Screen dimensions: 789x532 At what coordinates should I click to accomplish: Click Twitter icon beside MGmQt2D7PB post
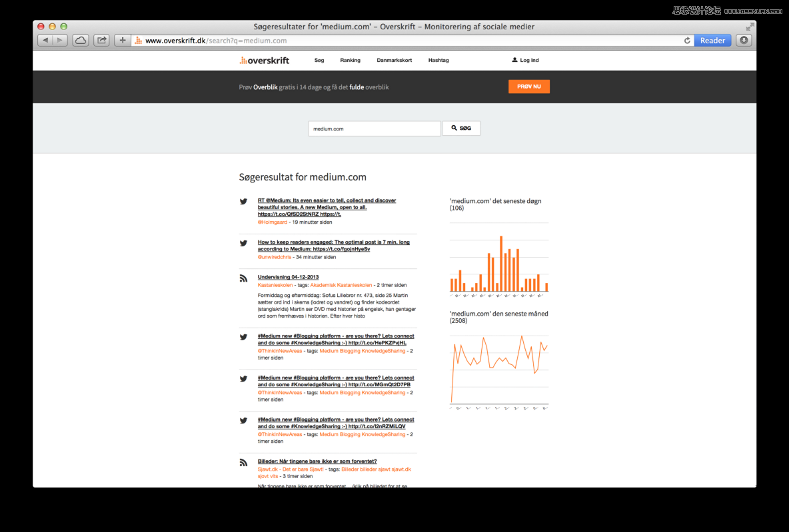pos(243,379)
